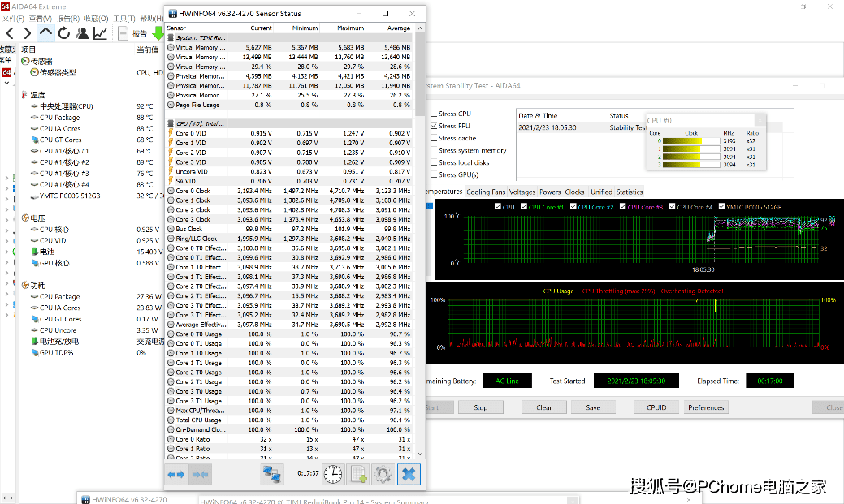Switch to the Unified tab
This screenshot has width=844, height=504.
tap(601, 192)
